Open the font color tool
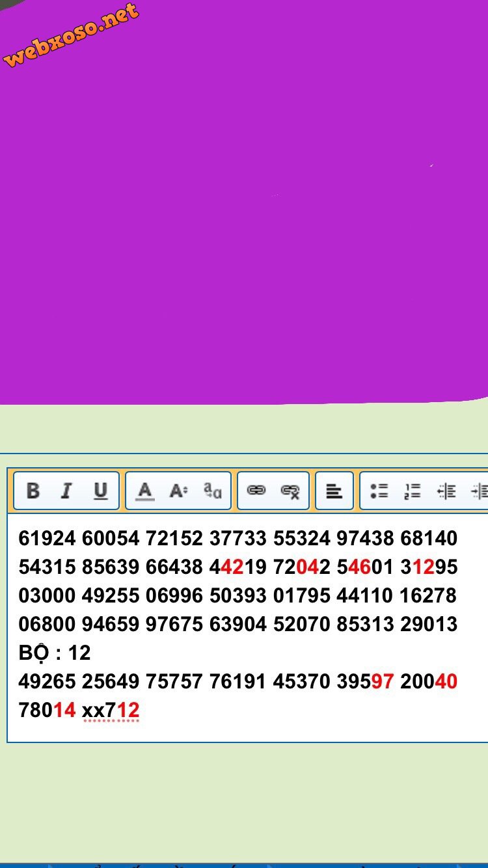The height and width of the screenshot is (868, 488). click(144, 491)
